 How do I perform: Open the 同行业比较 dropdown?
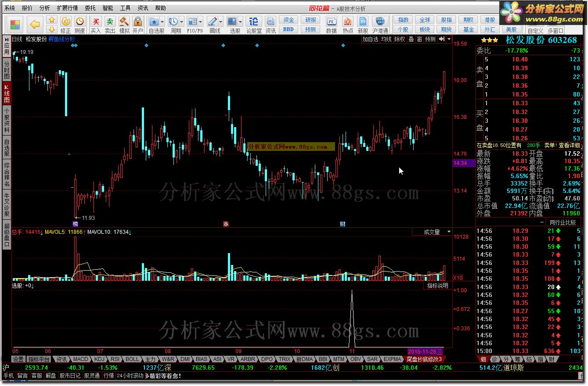point(563,222)
